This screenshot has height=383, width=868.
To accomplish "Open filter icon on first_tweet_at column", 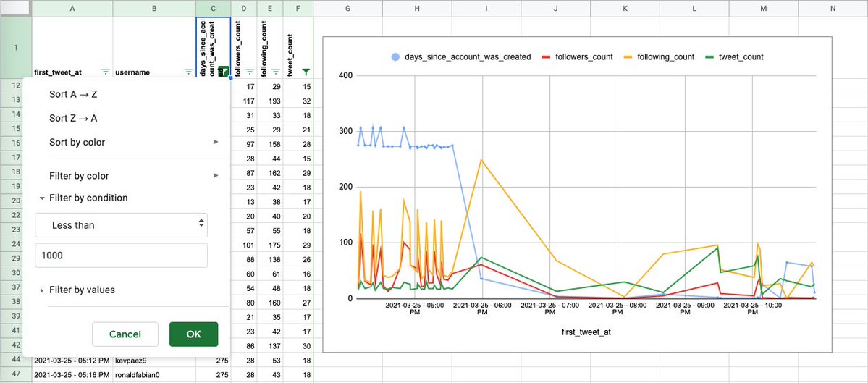I will (x=105, y=72).
